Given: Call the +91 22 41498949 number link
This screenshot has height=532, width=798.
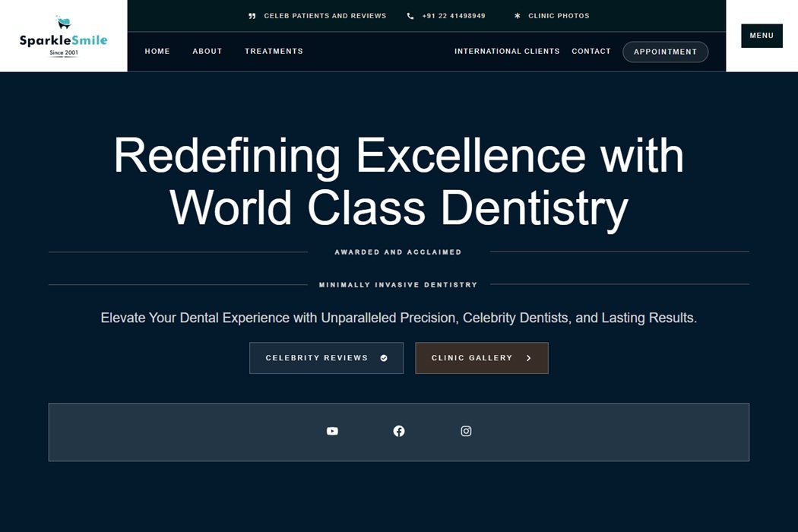Looking at the screenshot, I should pyautogui.click(x=454, y=16).
